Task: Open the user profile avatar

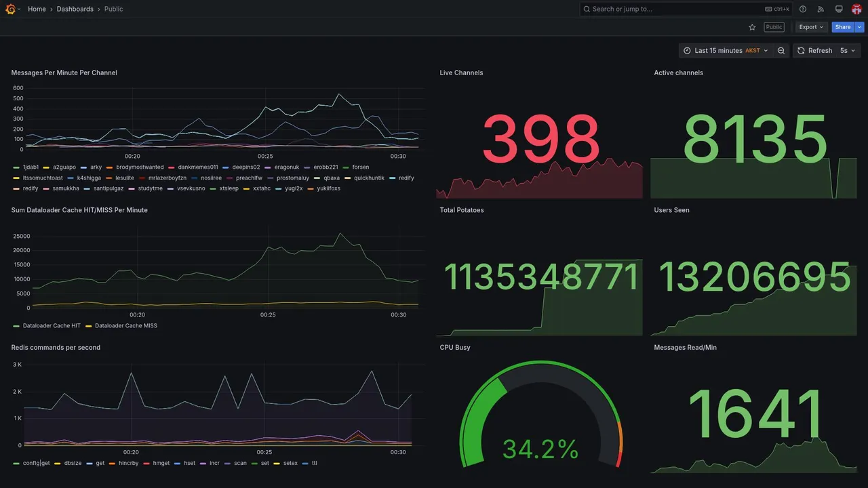Action: pyautogui.click(x=856, y=9)
